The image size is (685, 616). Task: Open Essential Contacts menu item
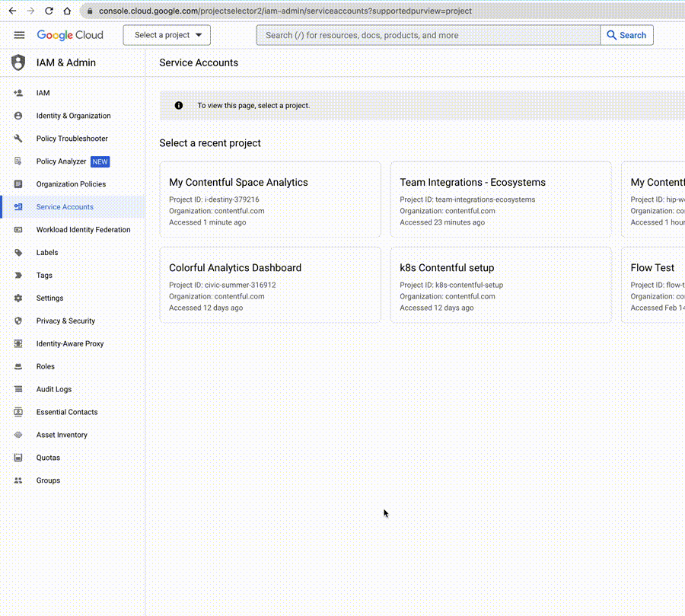pos(73,412)
